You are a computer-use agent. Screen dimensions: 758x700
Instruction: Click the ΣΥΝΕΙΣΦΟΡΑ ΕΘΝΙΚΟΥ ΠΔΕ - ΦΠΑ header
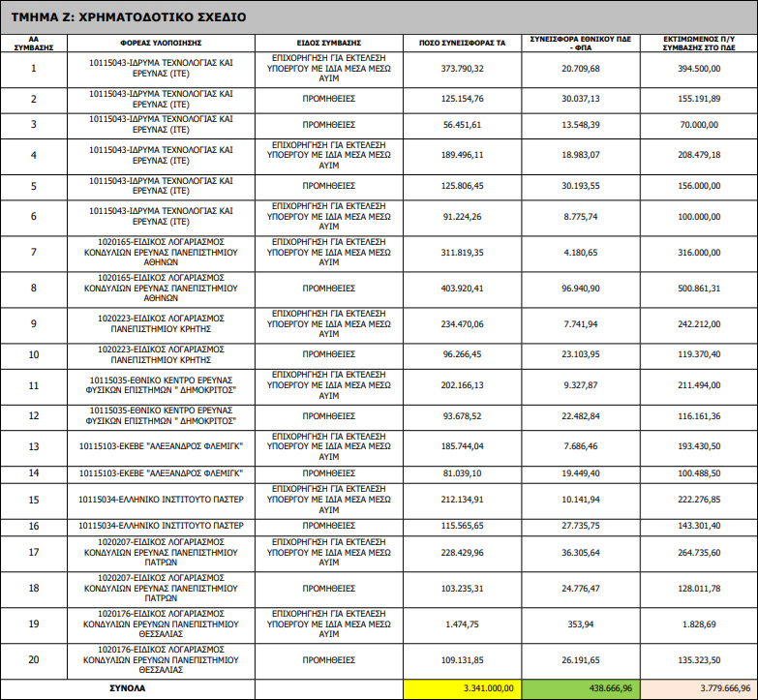click(580, 44)
